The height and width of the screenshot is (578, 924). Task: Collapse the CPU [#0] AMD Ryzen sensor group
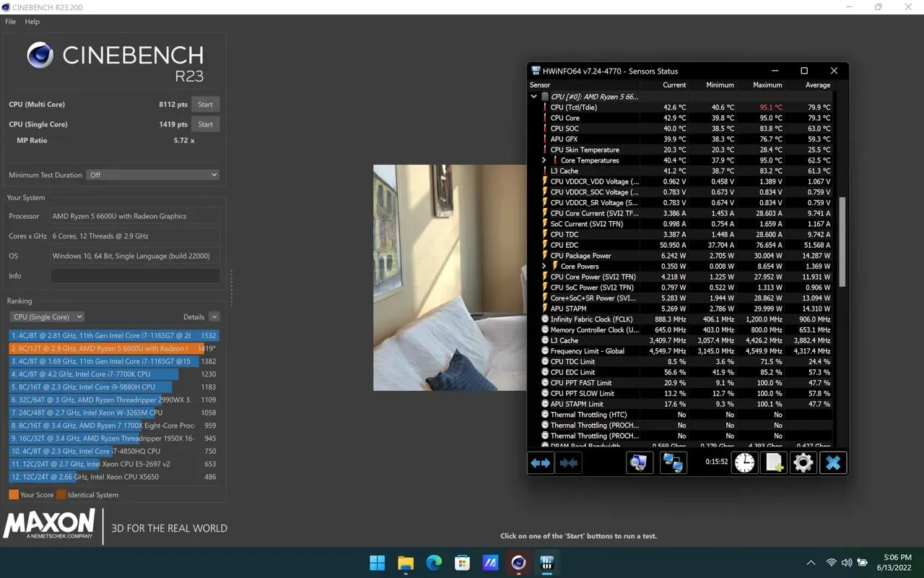tap(534, 96)
